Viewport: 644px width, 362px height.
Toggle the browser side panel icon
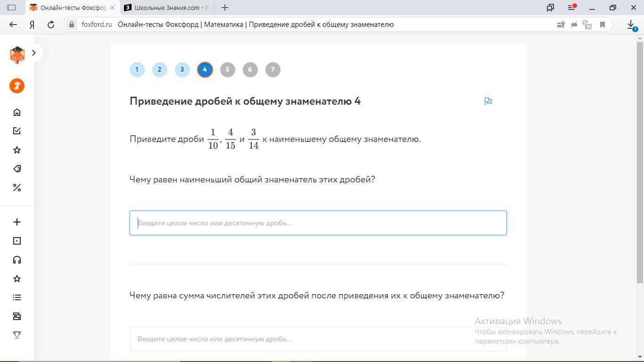point(12,8)
